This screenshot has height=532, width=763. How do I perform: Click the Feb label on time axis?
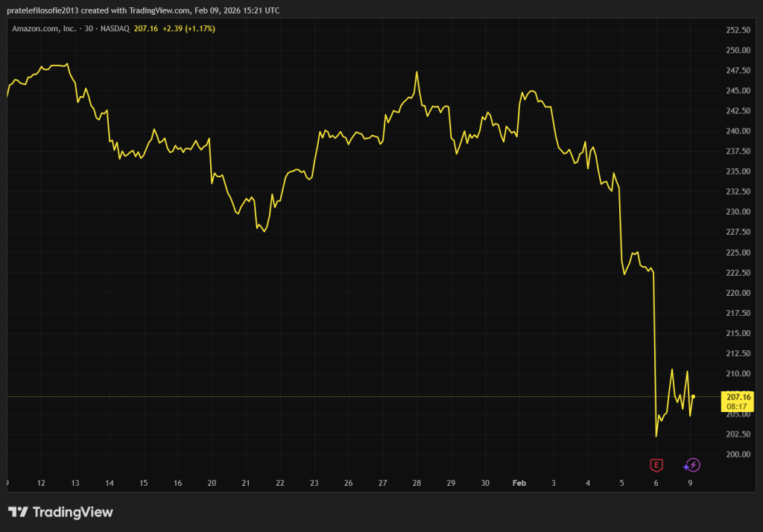(519, 483)
